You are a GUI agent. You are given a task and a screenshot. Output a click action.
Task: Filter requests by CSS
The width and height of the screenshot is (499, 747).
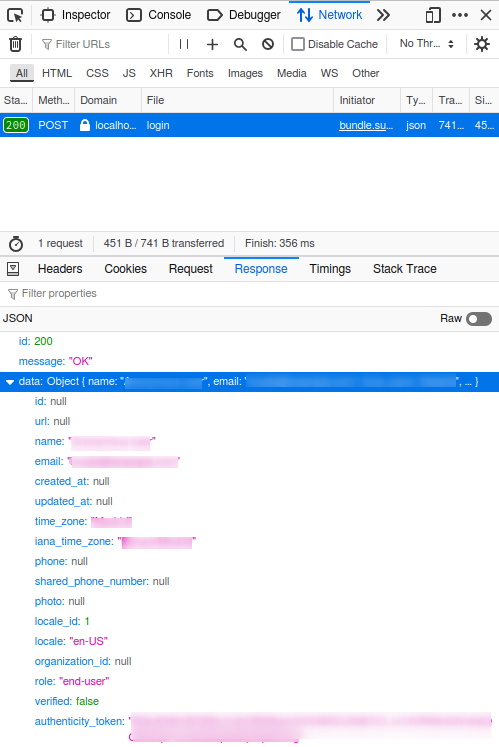coord(97,73)
